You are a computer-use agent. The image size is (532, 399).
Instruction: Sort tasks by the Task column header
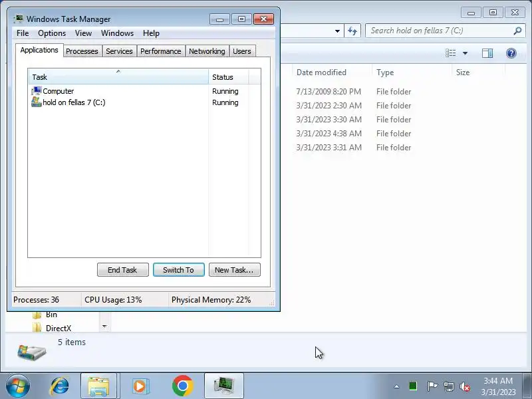click(118, 77)
